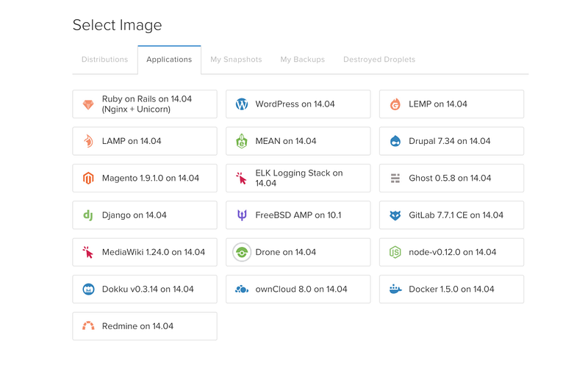The width and height of the screenshot is (588, 371).
Task: Click the MediaWiki cursor icon
Action: 88,253
